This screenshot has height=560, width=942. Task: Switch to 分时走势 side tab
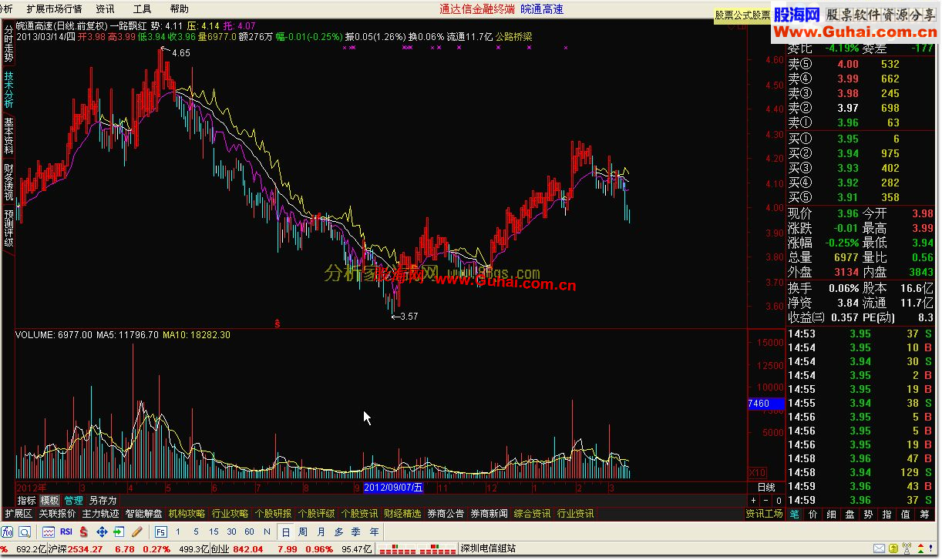click(x=8, y=43)
